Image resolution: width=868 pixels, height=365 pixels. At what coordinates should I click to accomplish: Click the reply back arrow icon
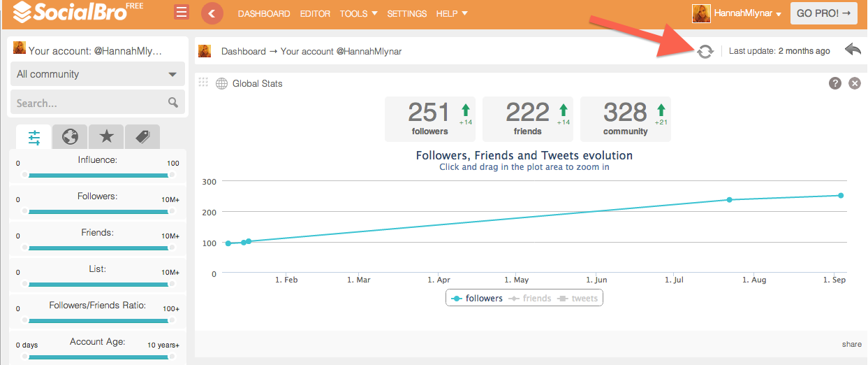point(853,50)
